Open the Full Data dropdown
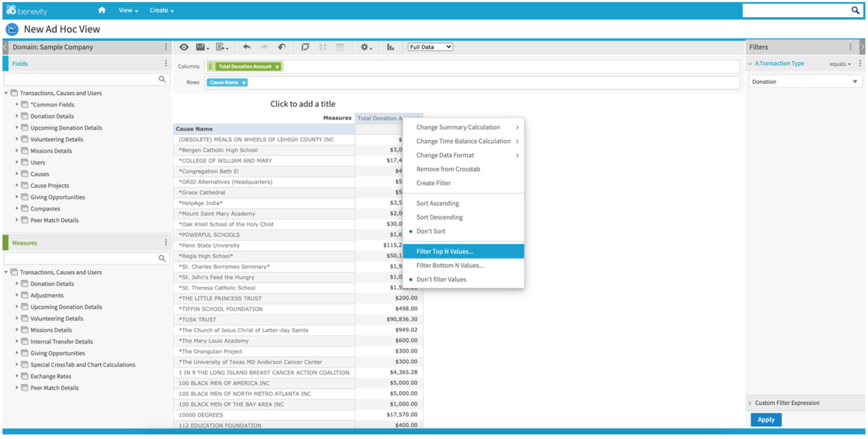The height and width of the screenshot is (439, 868). (x=430, y=47)
